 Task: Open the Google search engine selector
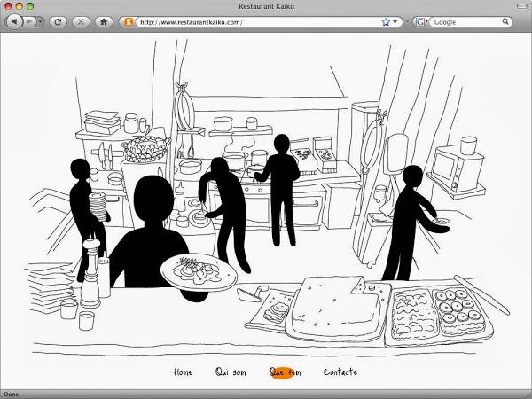tap(421, 22)
